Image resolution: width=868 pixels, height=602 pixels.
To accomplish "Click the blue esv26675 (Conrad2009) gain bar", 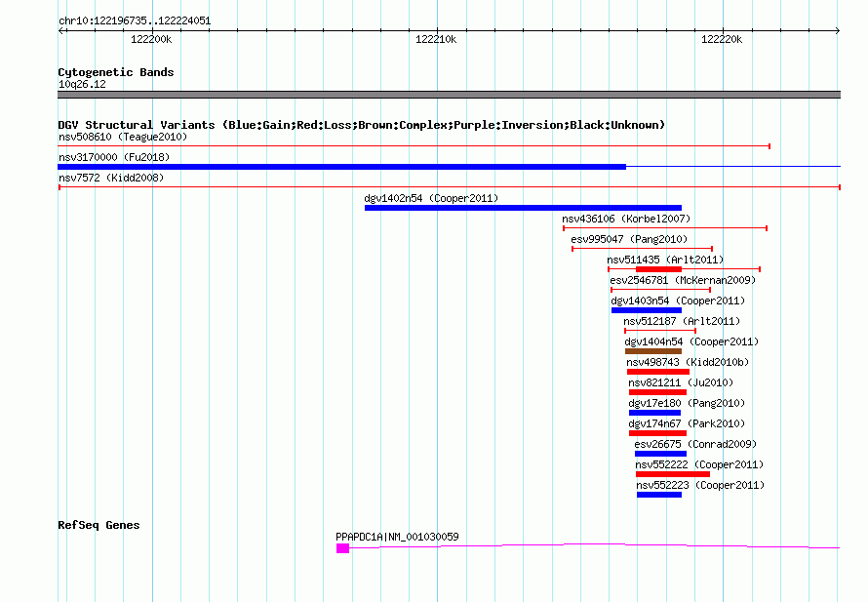I will pos(660,454).
